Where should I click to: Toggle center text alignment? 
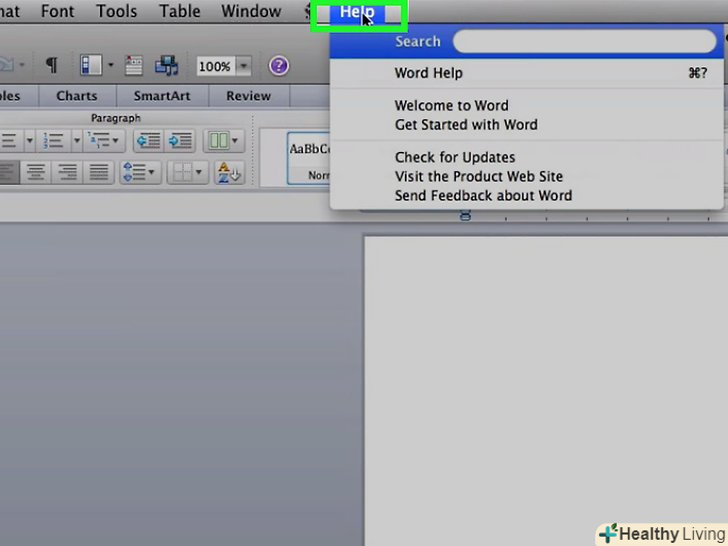coord(36,172)
